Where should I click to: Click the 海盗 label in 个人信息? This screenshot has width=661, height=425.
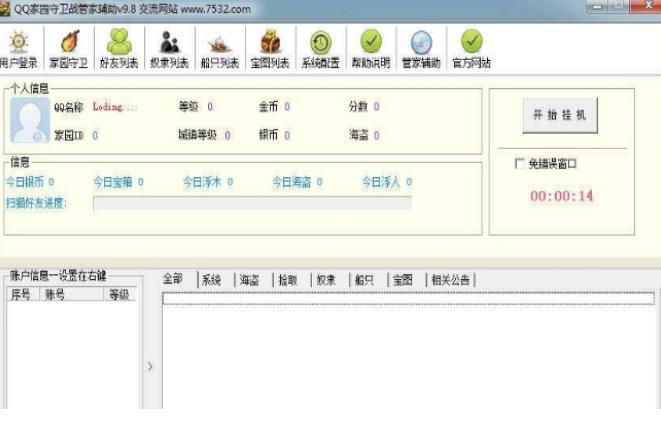tap(359, 135)
